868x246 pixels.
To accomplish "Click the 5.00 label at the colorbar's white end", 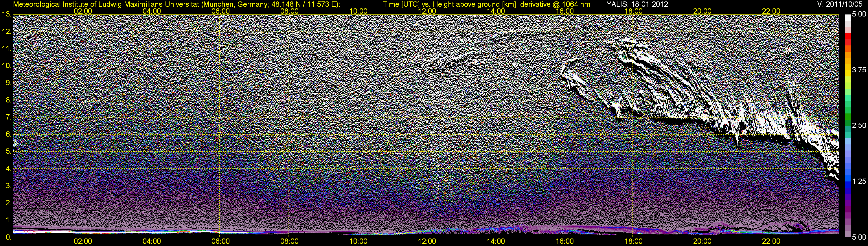I will [x=859, y=14].
